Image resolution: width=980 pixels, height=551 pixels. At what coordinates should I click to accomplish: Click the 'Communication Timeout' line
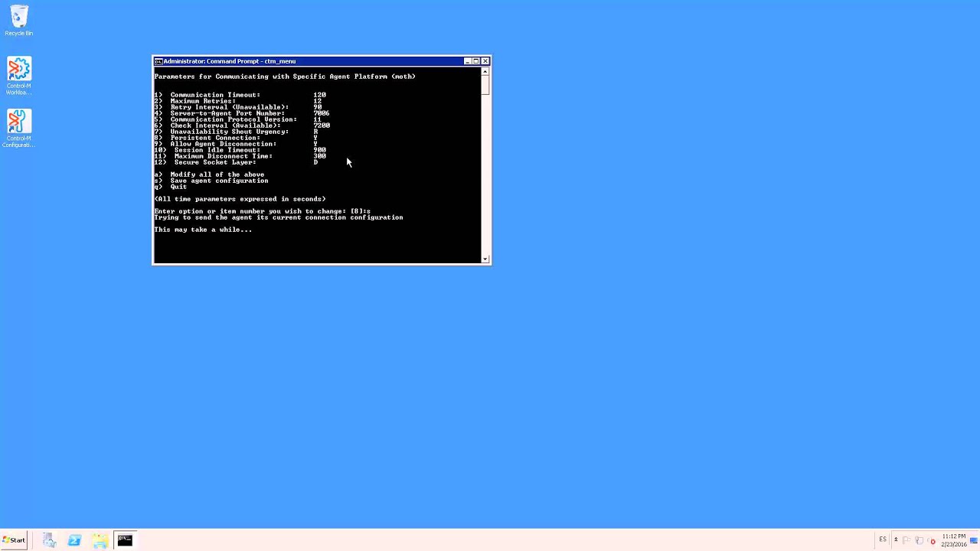click(240, 95)
